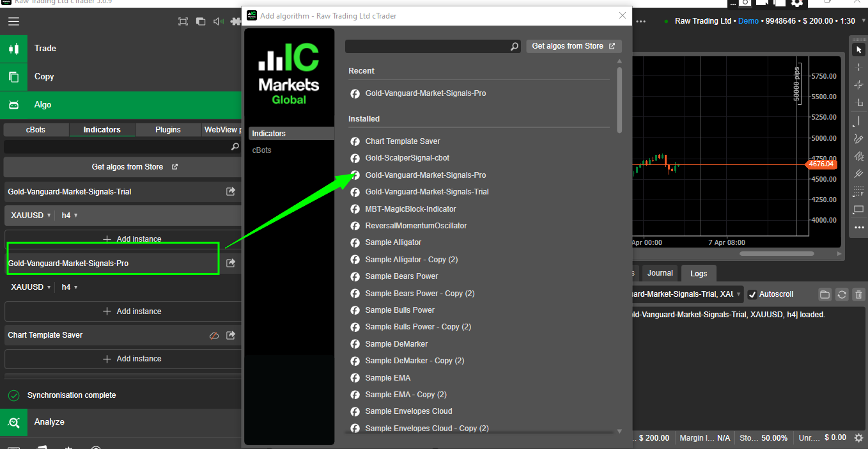Uncheck the Autoscroll checkbox
The image size is (868, 449).
coord(752,294)
